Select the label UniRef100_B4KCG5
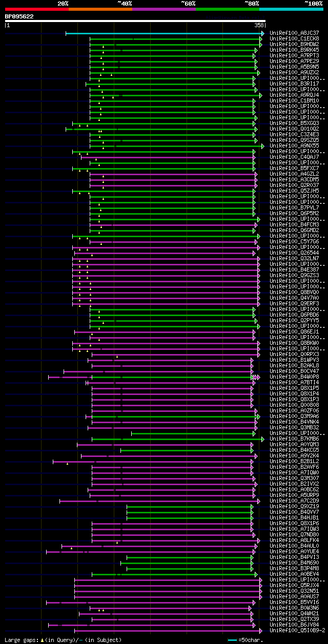 coord(294,450)
